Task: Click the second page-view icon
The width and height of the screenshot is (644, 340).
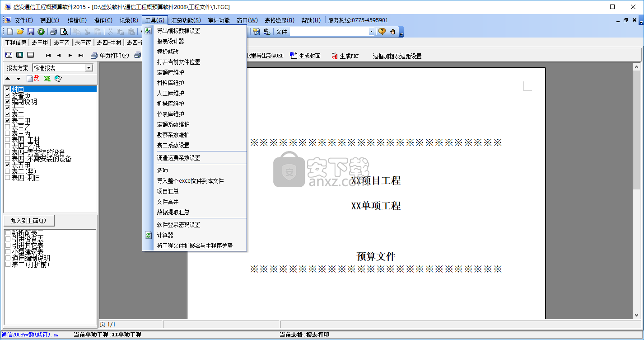Action: 19,55
